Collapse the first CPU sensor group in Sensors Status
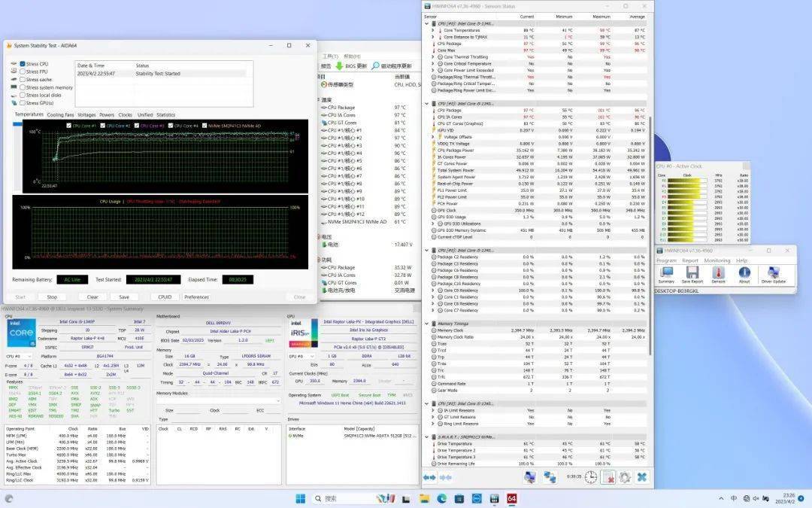 click(x=427, y=23)
